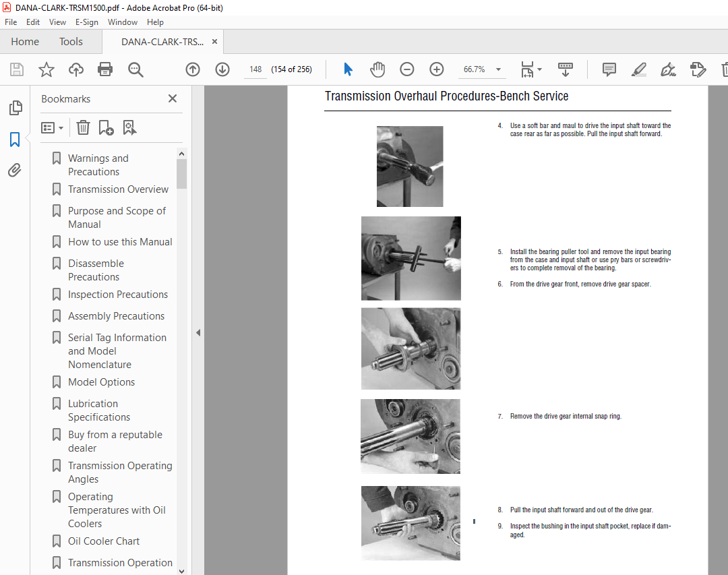Open the bookmarks Options dropdown menu
The height and width of the screenshot is (575, 728).
click(x=53, y=127)
